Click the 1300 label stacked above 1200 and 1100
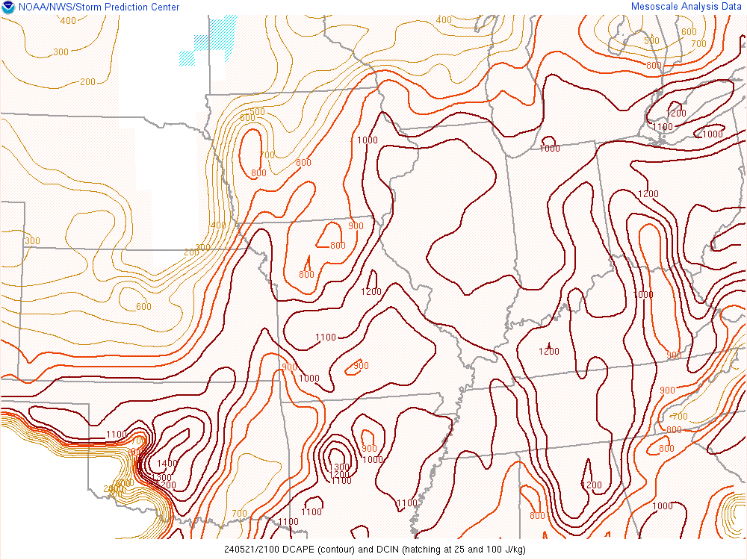Screen dimensions: 747x560 (x=338, y=467)
